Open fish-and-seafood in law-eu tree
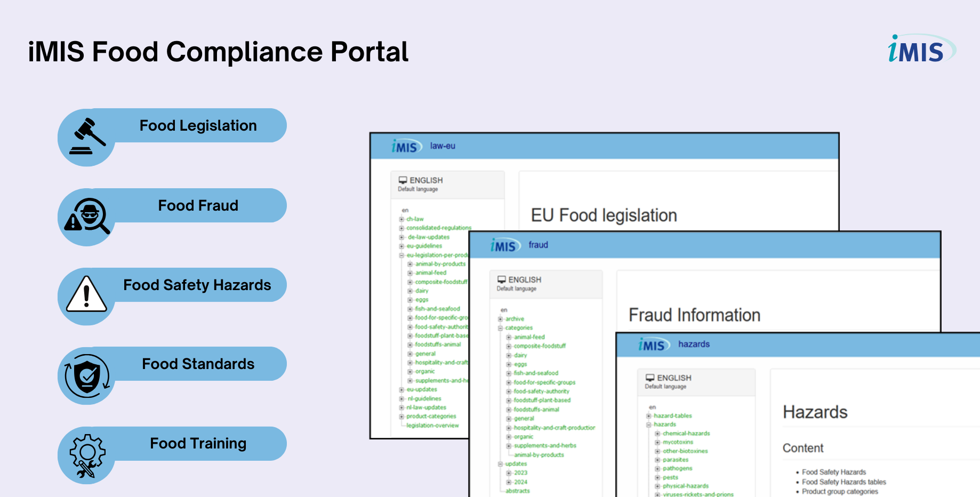 coord(437,309)
